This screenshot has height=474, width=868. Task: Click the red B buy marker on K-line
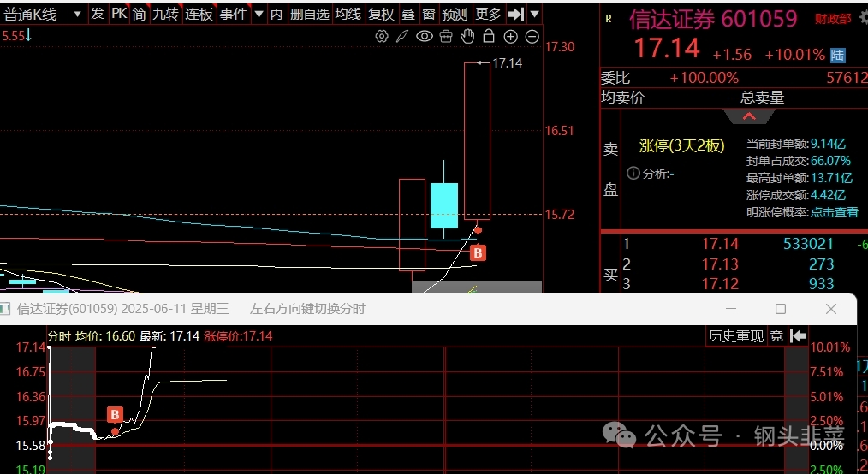(x=478, y=253)
